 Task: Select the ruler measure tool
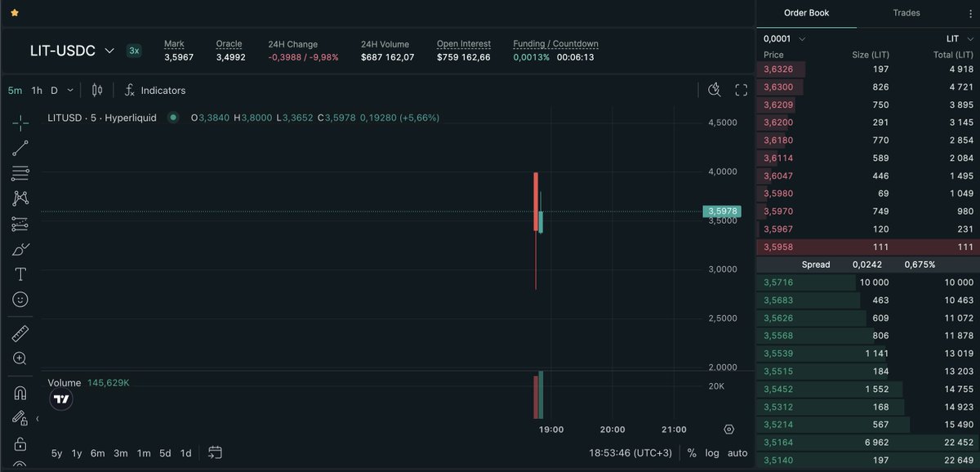pos(20,333)
